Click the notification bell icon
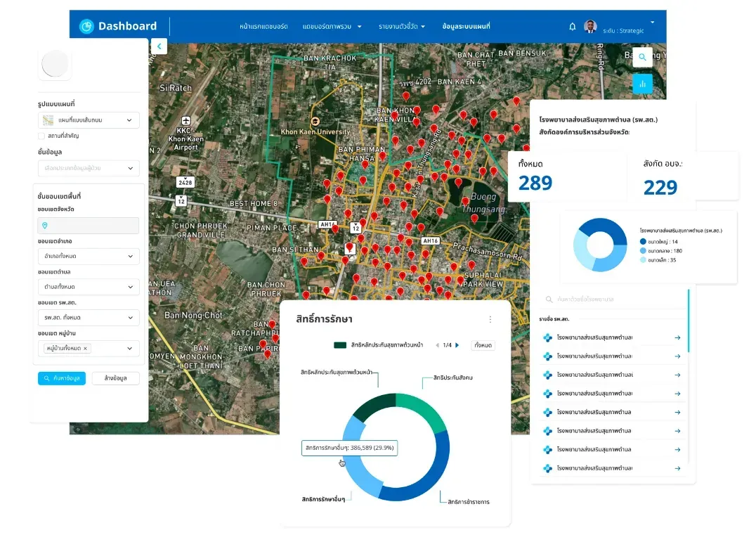The image size is (756, 542). pyautogui.click(x=573, y=27)
